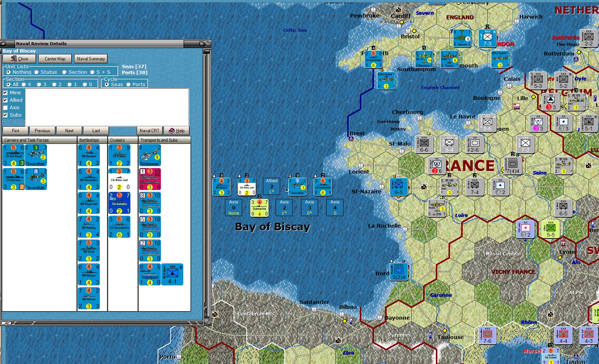Click the CA Manchester counter off southwest England
Viewport: 599px width, 364px height.
pyautogui.click(x=373, y=59)
